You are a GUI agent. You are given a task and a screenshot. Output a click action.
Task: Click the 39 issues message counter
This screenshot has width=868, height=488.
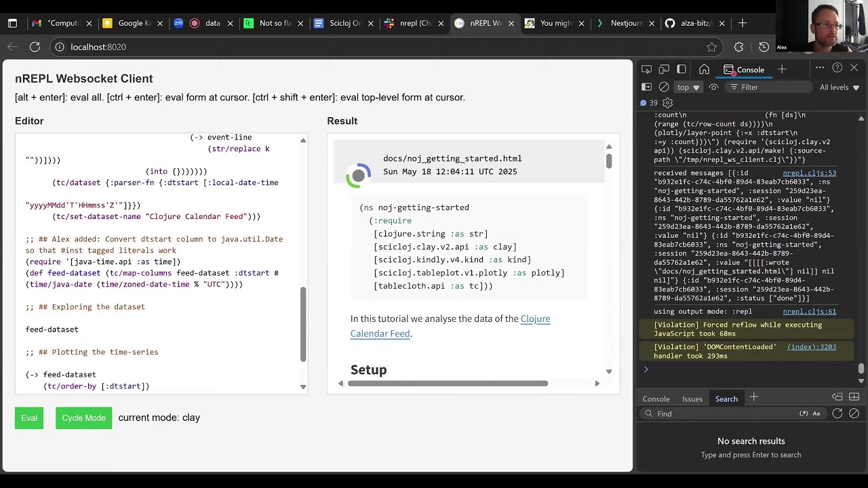(x=649, y=103)
